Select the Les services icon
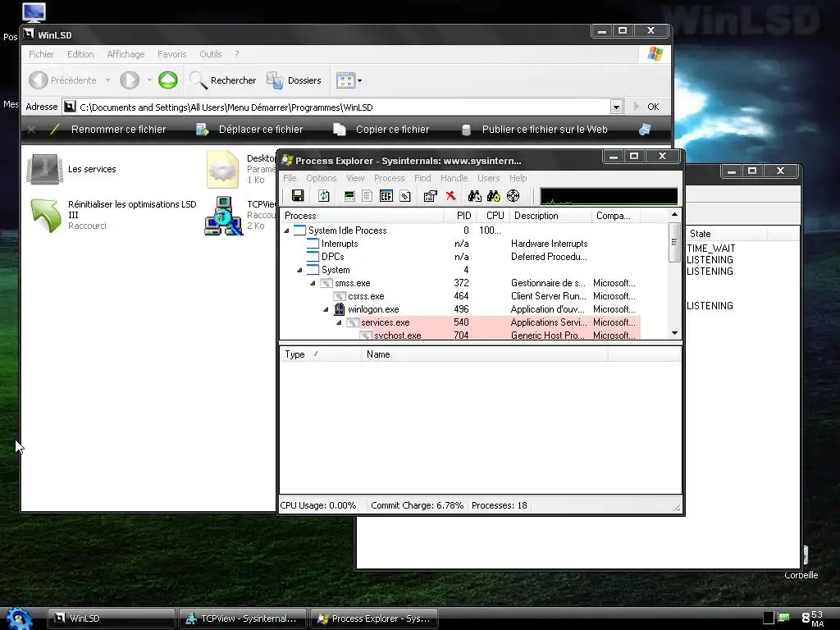840x630 pixels. (x=44, y=169)
